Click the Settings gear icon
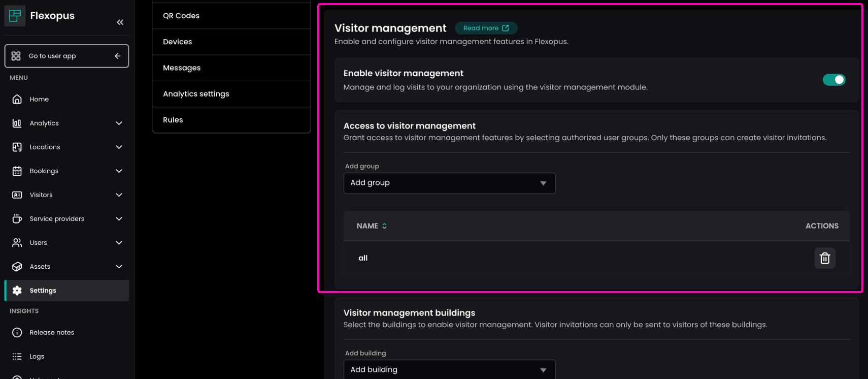This screenshot has width=868, height=379. (x=17, y=291)
